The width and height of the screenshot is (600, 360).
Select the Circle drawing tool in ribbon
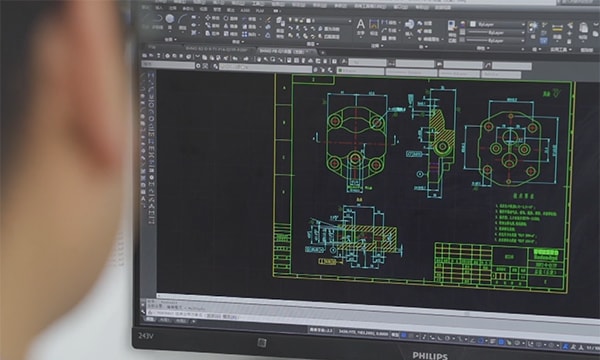[x=170, y=18]
